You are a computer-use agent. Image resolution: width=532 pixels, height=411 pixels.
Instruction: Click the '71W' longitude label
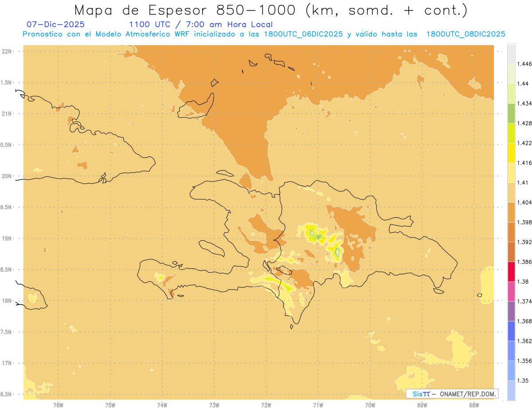point(318,405)
